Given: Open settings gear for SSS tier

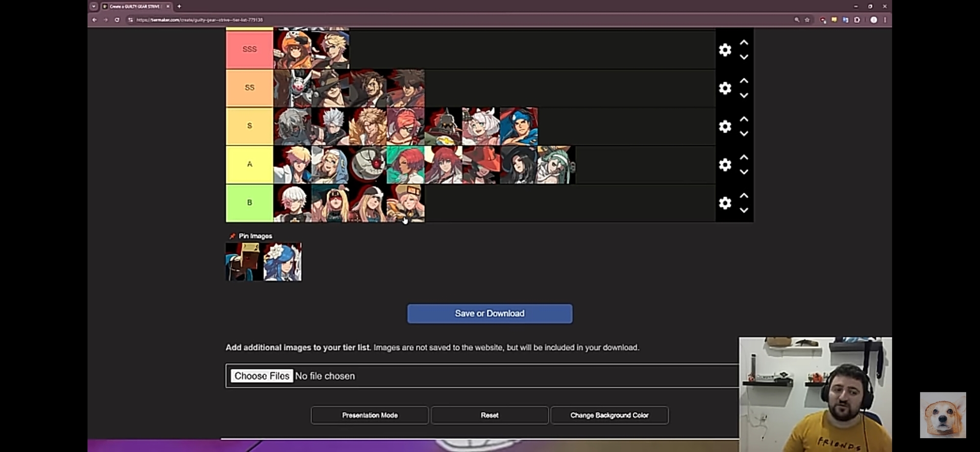Looking at the screenshot, I should 725,49.
